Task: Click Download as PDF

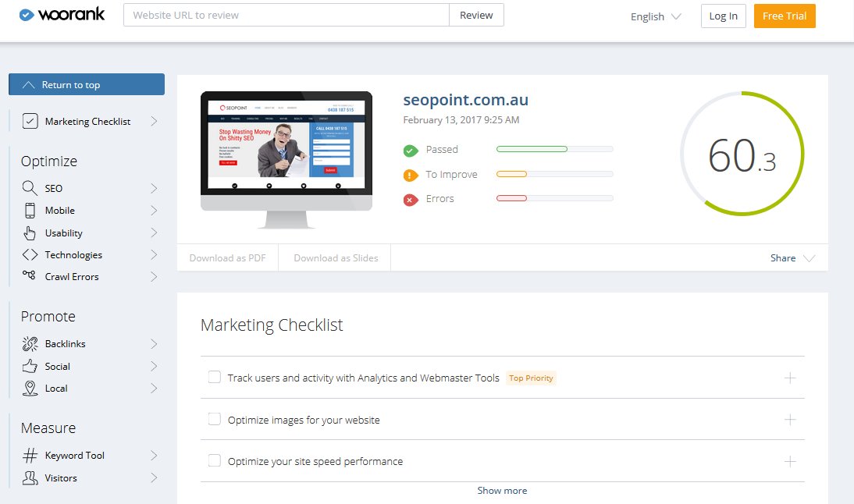Action: pos(228,258)
